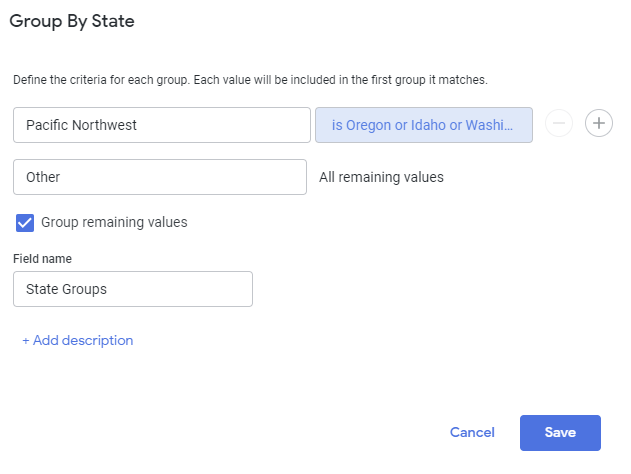Focus the Other group name field

(160, 177)
